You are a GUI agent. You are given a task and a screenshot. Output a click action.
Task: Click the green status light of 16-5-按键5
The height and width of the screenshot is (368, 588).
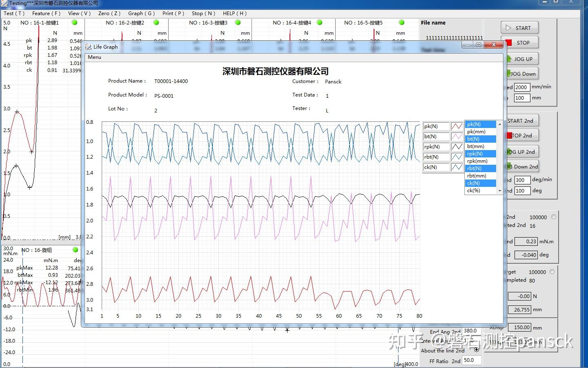tap(401, 22)
